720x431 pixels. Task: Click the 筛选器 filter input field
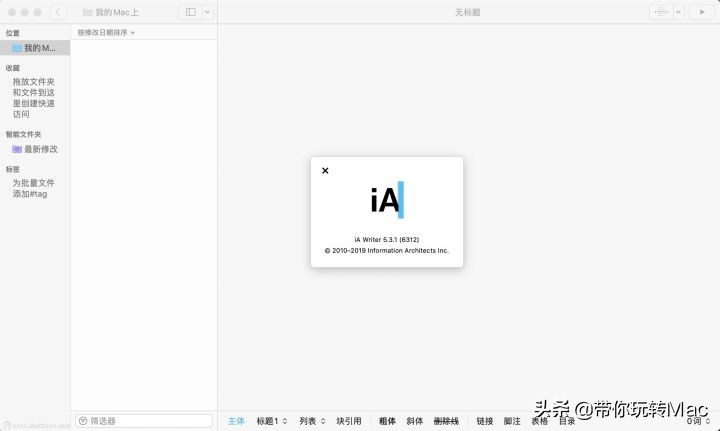tap(144, 421)
